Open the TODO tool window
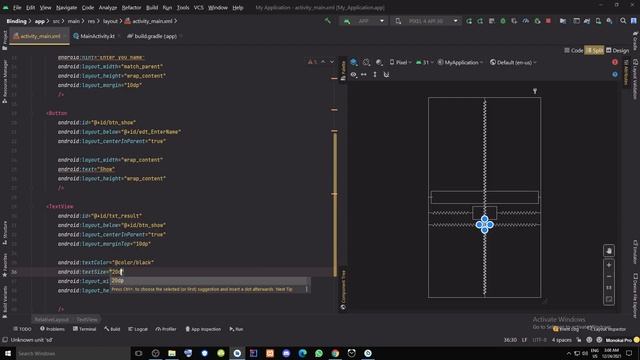The height and width of the screenshot is (360, 640). point(22,329)
